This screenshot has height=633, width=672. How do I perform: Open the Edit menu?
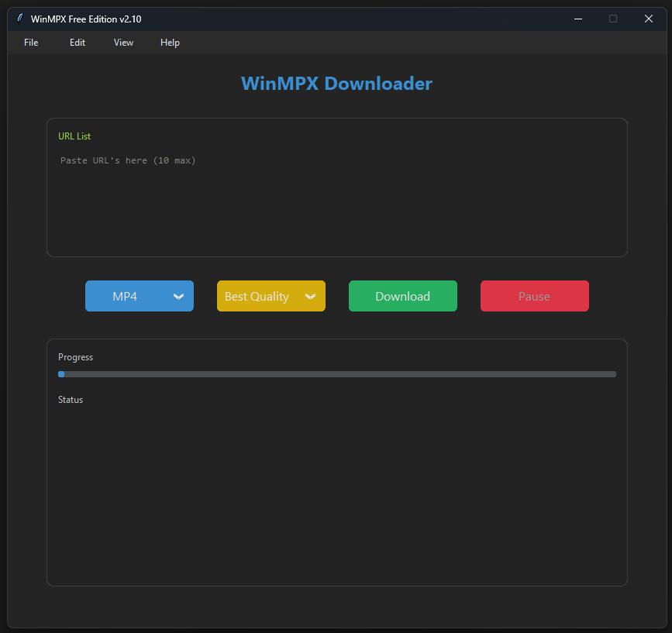(x=77, y=43)
